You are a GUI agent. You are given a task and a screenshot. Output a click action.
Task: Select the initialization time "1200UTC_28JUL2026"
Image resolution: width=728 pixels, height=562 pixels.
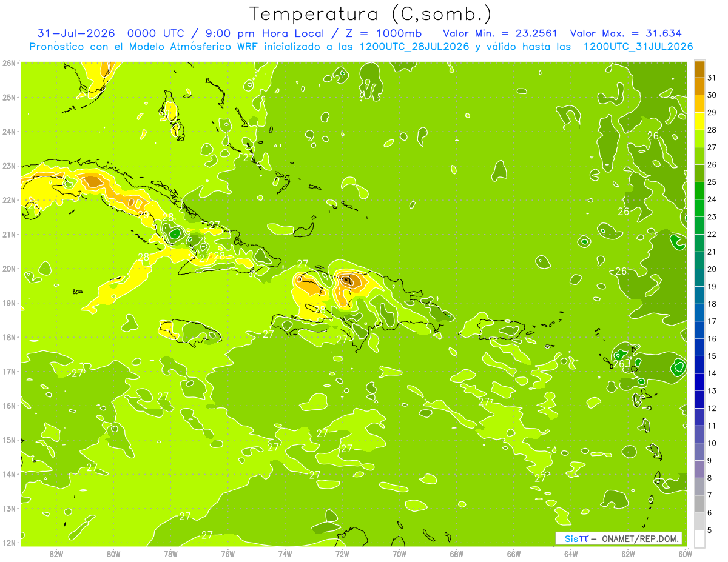414,47
